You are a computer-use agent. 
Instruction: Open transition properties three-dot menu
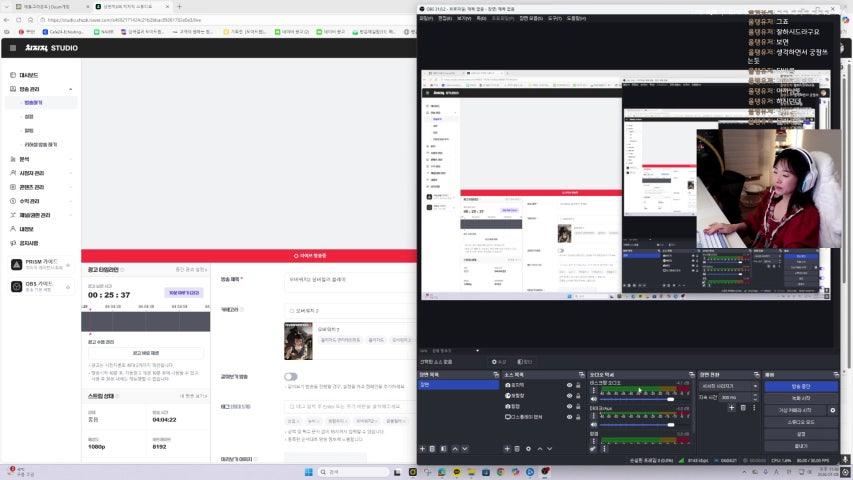754,408
